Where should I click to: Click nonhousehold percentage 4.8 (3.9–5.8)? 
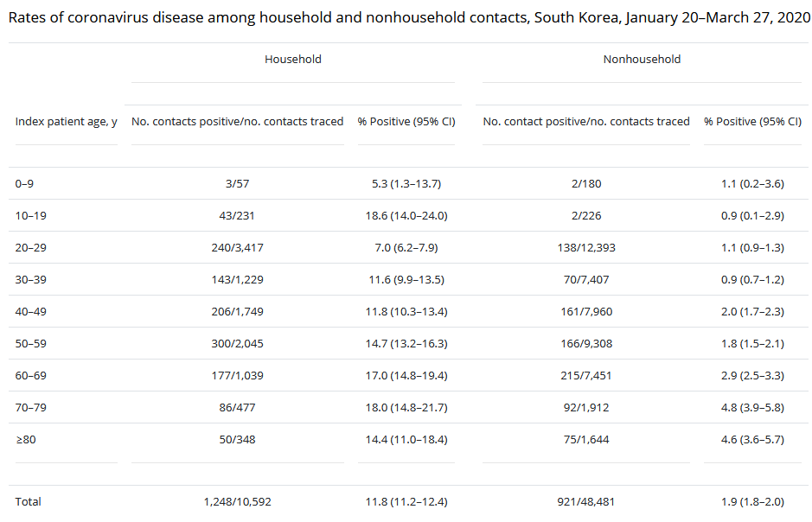pyautogui.click(x=752, y=408)
